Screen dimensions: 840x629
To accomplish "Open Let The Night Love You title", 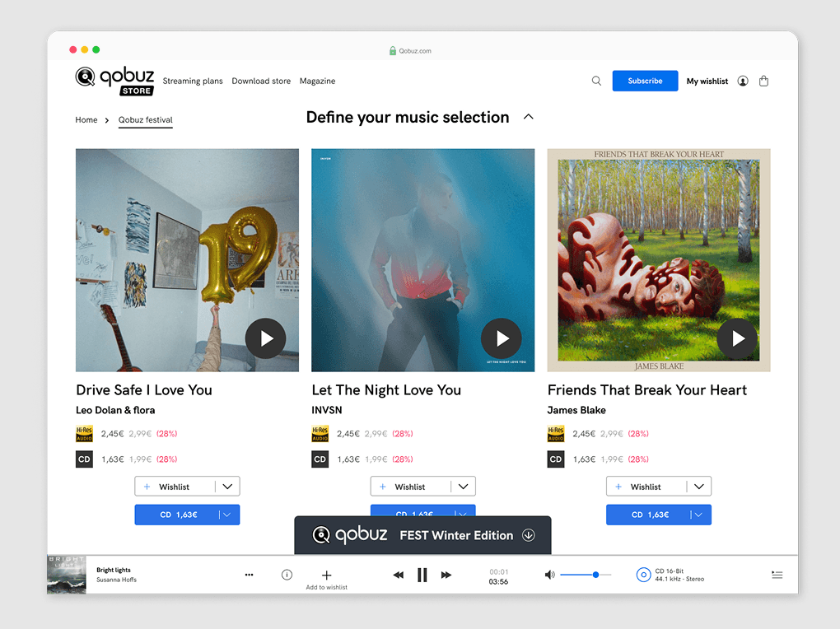I will [386, 390].
